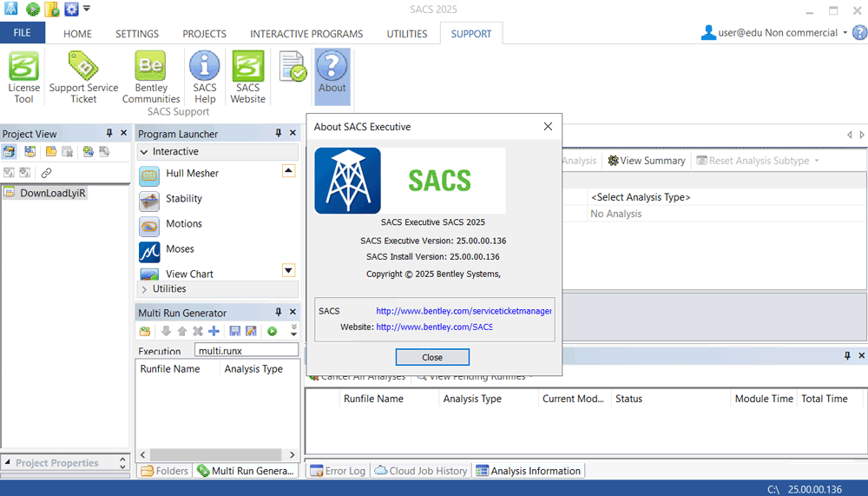Click the Total Time column header

[x=825, y=399]
